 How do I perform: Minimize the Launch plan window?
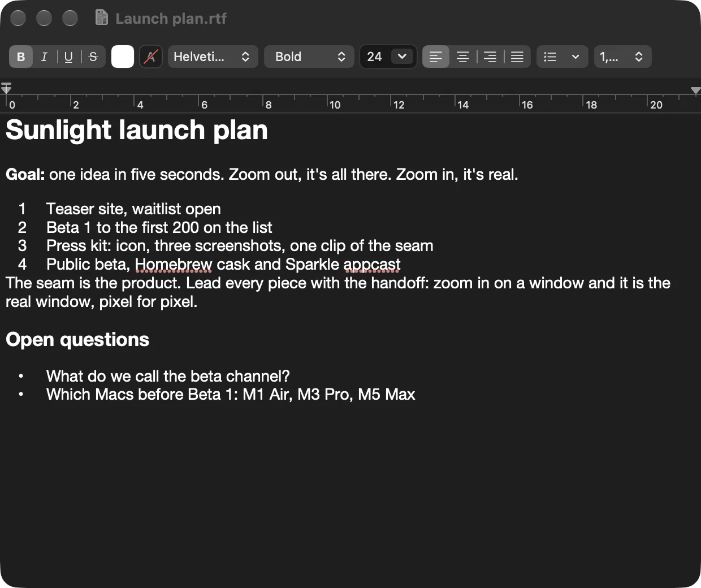pos(44,18)
